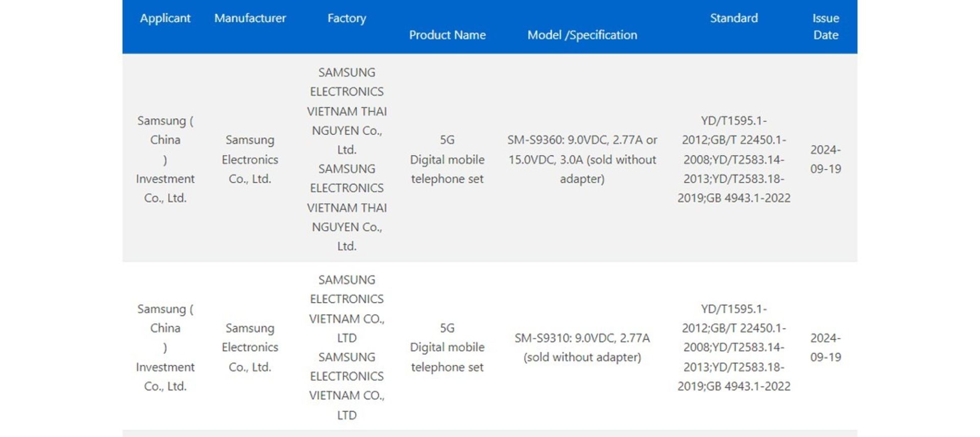Image resolution: width=980 pixels, height=437 pixels.
Task: Select first row's Samsung Electronics manufacturer cell
Action: (x=250, y=159)
